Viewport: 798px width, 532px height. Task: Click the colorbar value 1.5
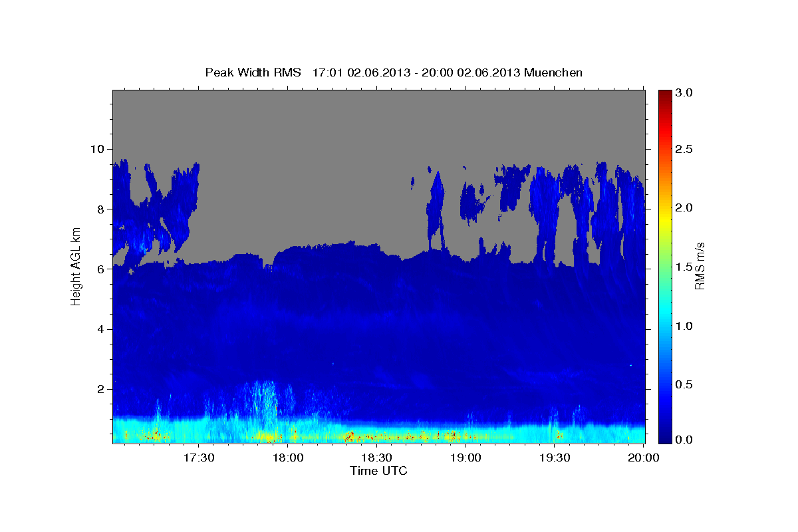click(684, 267)
